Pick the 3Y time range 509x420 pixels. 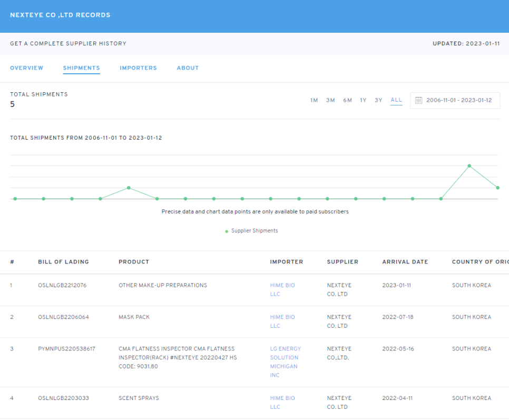378,100
